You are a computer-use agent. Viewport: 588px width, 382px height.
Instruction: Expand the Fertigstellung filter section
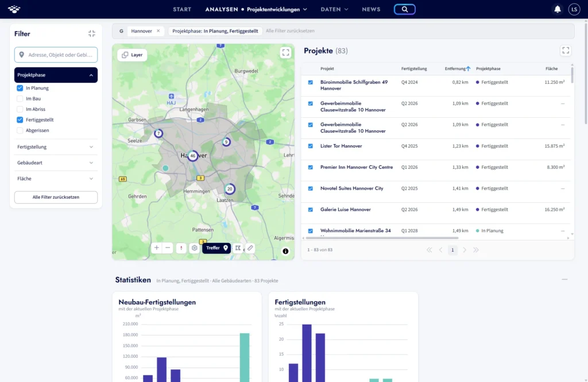56,147
